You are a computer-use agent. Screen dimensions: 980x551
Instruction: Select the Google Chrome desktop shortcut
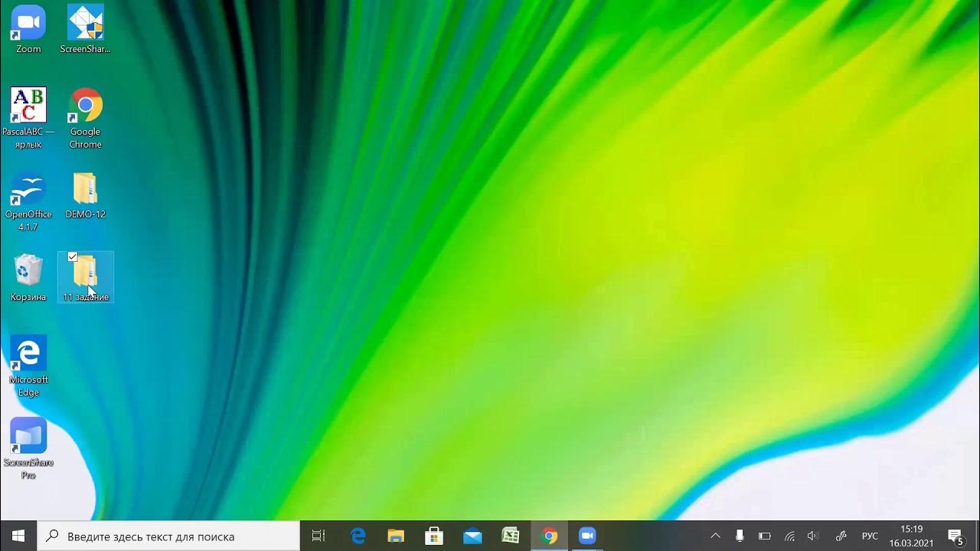pos(85,117)
